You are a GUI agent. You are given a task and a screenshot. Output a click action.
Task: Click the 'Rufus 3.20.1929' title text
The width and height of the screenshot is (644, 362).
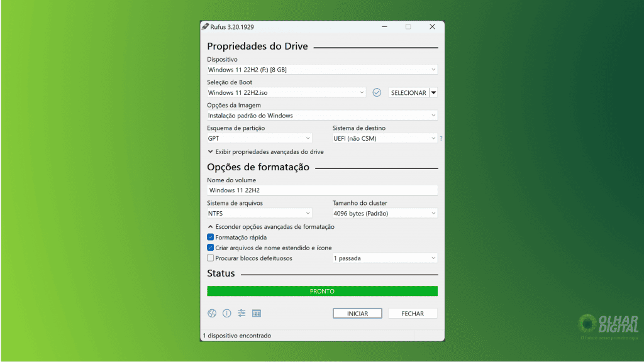click(x=232, y=27)
